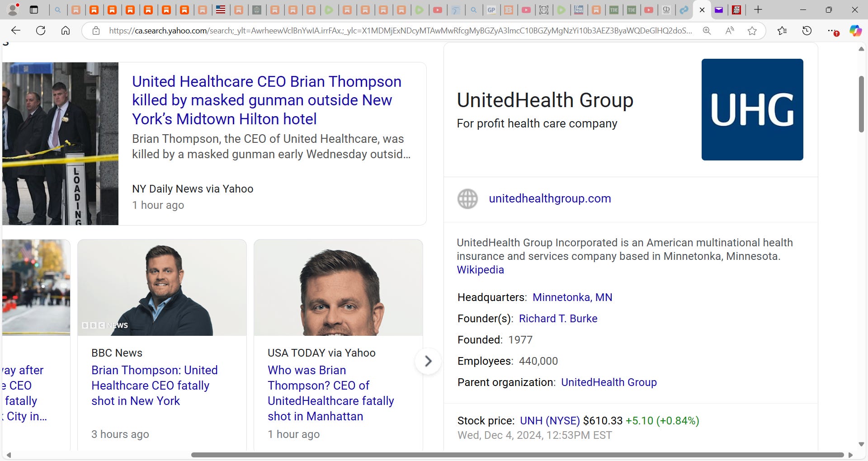Select the $610.33 stock price value
The image size is (868, 461).
(603, 421)
